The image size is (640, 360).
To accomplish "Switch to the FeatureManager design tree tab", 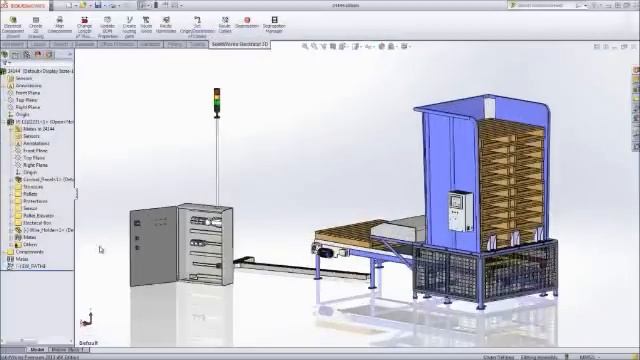I will click(x=4, y=54).
